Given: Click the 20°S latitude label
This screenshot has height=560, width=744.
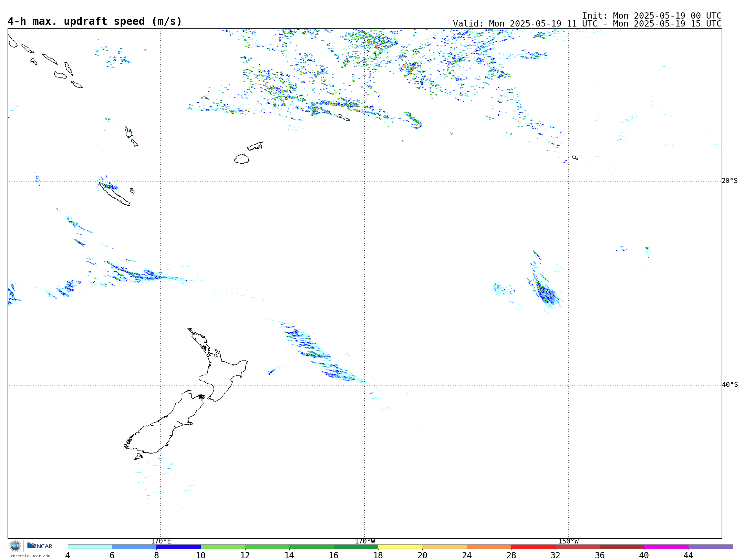Looking at the screenshot, I should coord(730,181).
